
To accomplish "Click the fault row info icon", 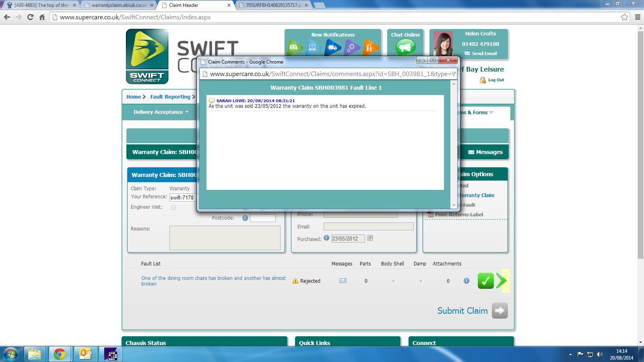I will point(466,281).
